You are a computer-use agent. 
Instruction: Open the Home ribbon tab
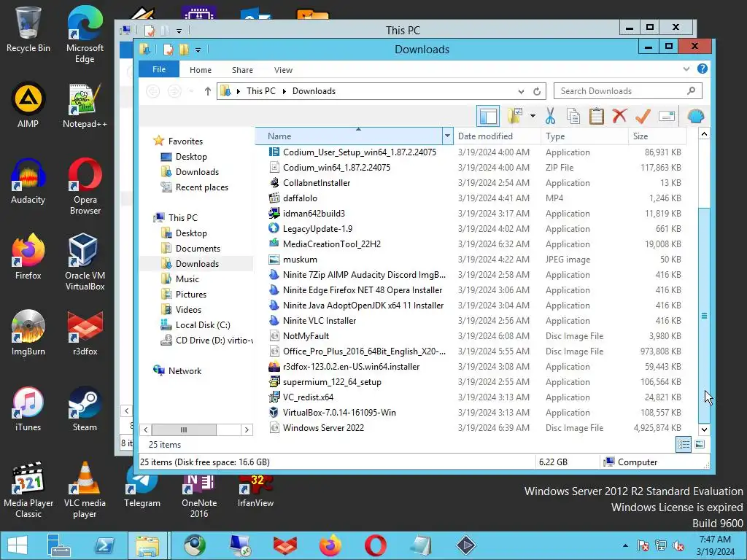(x=201, y=70)
